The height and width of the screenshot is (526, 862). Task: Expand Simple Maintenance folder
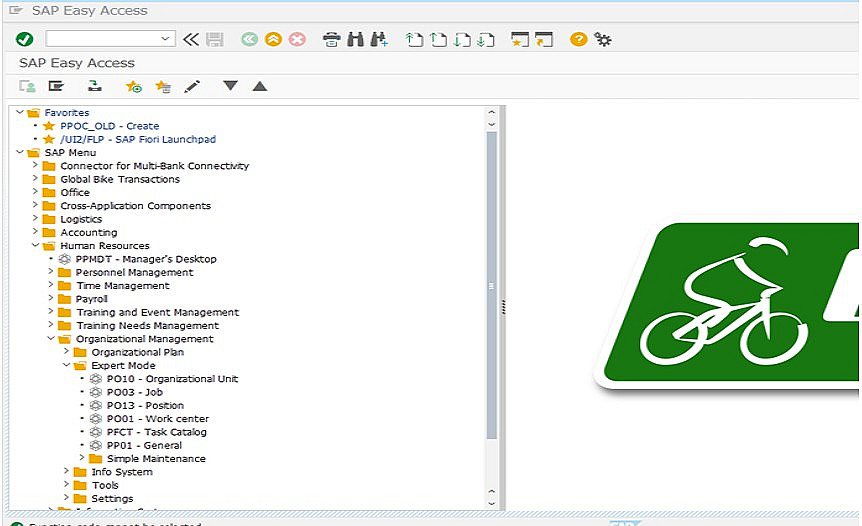pos(81,458)
